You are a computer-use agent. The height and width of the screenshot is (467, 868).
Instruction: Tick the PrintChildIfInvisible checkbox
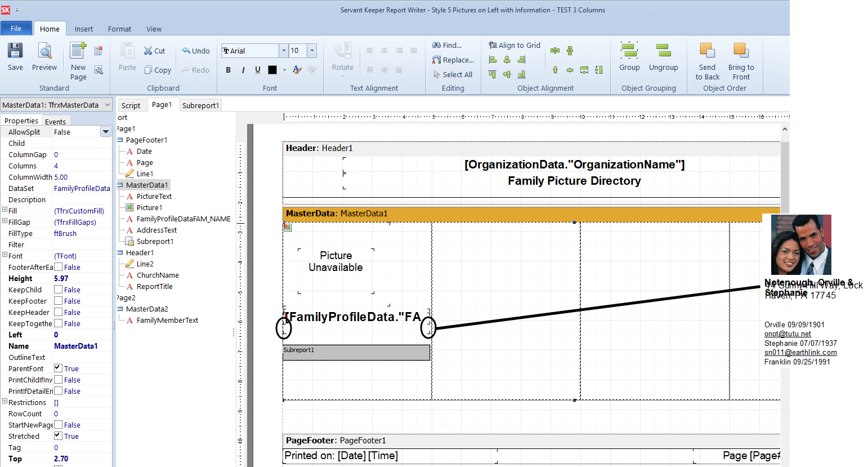pos(58,380)
